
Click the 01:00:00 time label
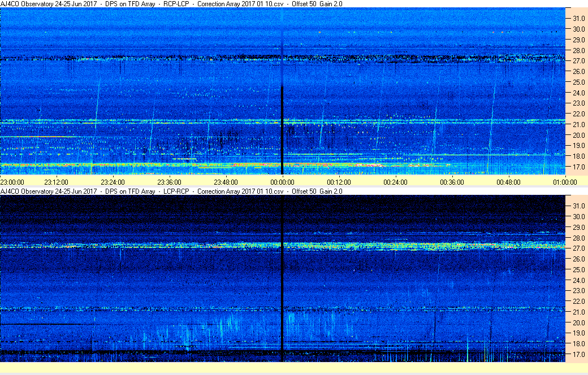point(565,182)
